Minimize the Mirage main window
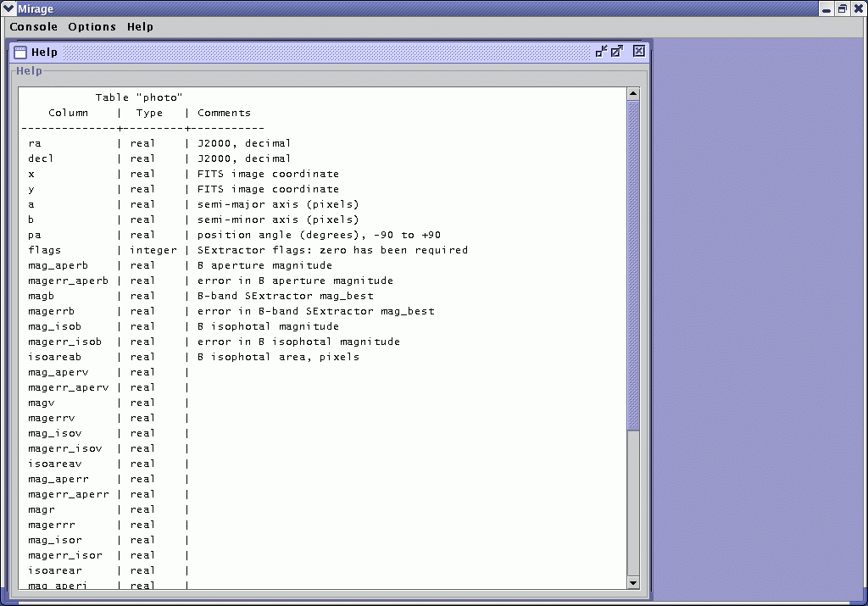868x606 pixels. coord(826,8)
